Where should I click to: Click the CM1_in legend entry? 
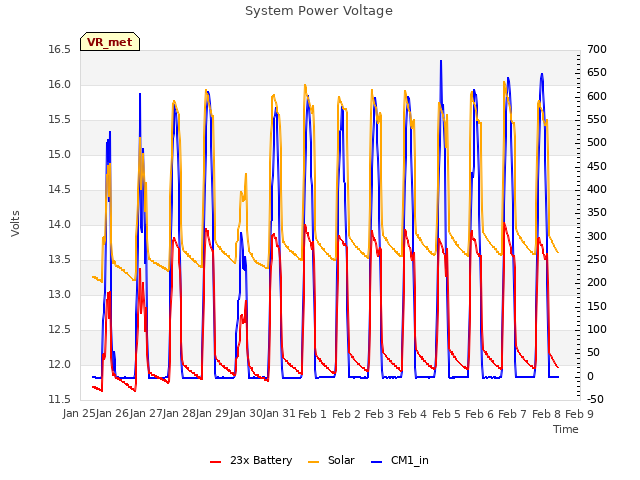(400, 460)
